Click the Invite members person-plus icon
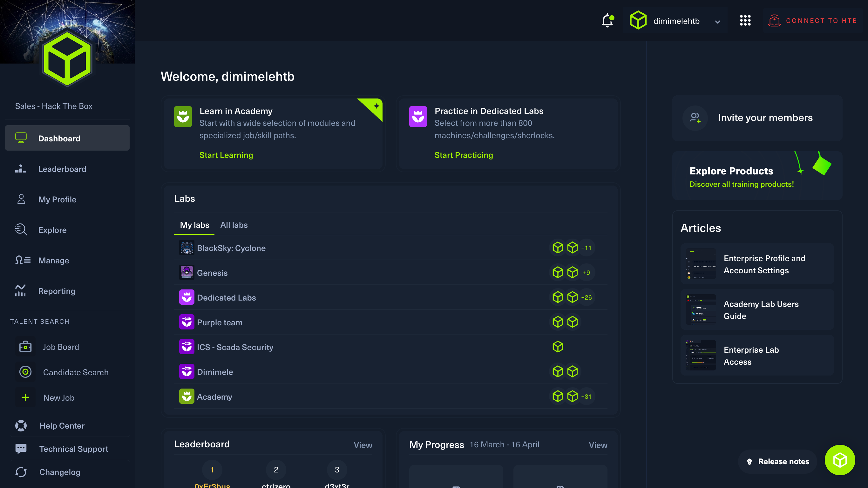Image resolution: width=868 pixels, height=488 pixels. coord(695,118)
